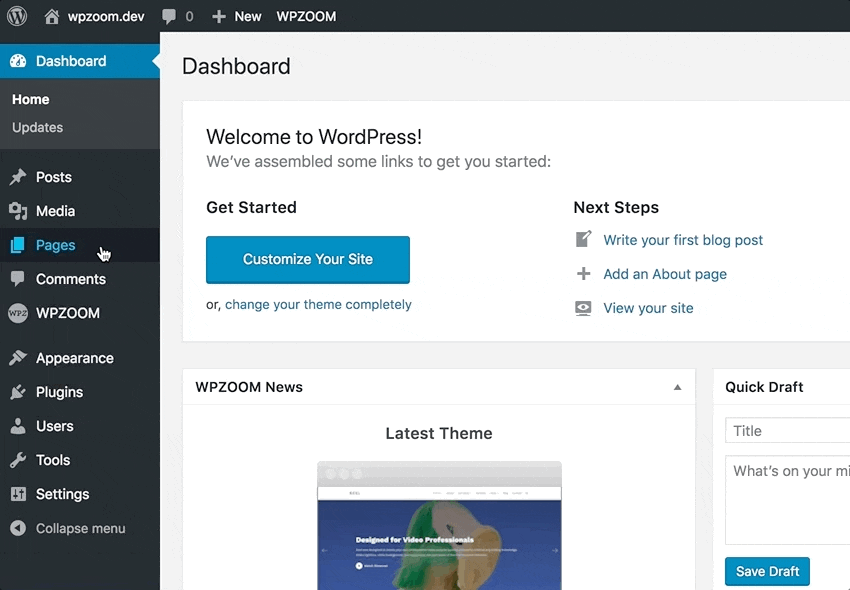Open the Comments sidebar menu
The width and height of the screenshot is (850, 590).
point(80,279)
